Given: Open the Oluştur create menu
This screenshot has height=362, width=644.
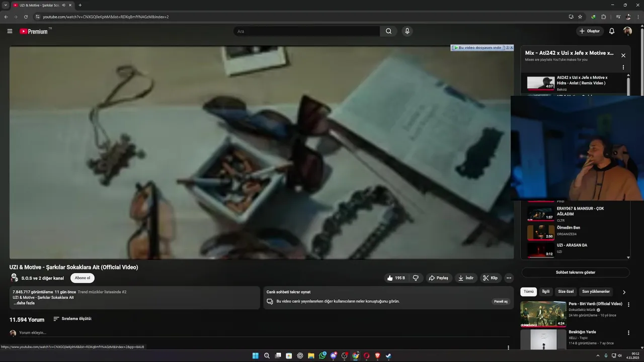Looking at the screenshot, I should (x=590, y=31).
